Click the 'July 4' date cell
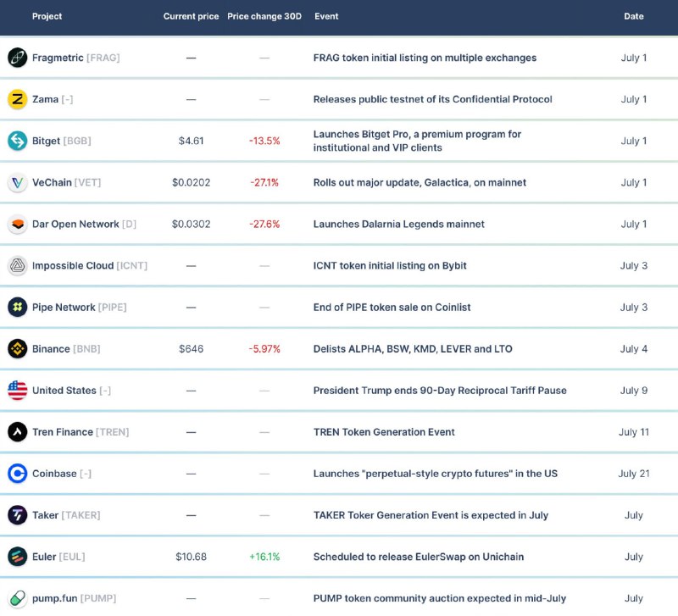The height and width of the screenshot is (616, 678). point(634,348)
